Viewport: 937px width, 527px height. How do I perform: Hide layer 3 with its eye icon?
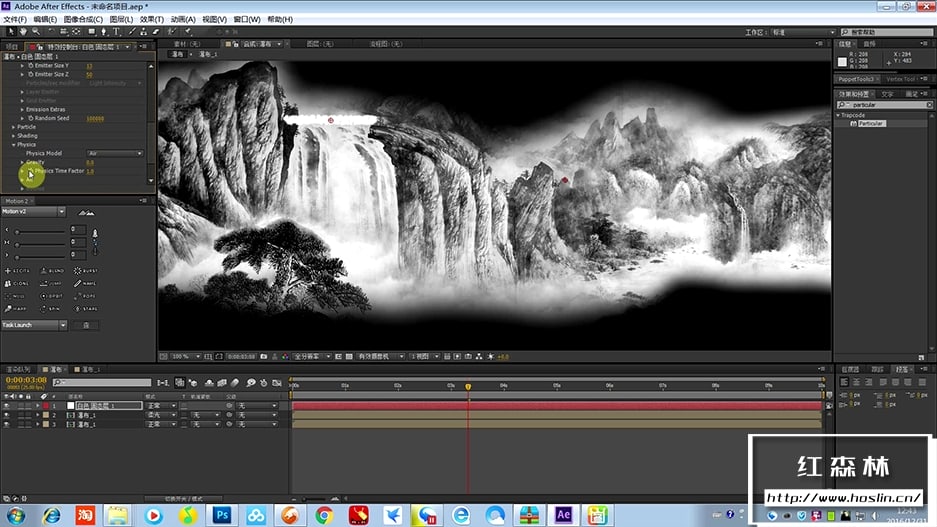pos(7,424)
